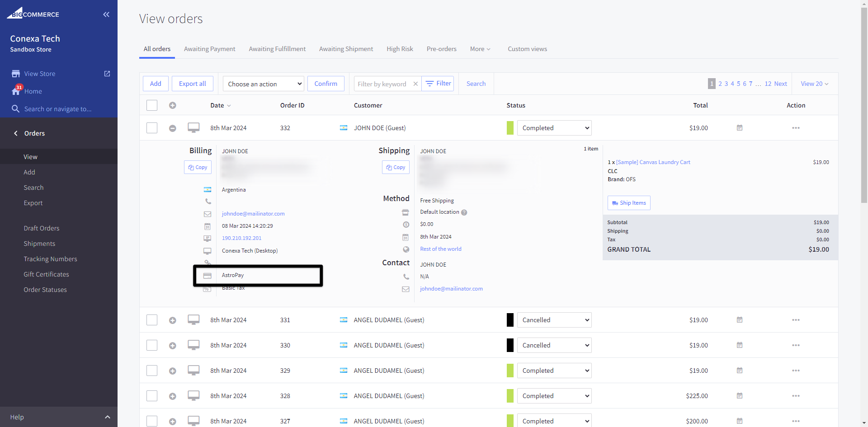
Task: Click Argentina flag icon beside JOHN DOE
Action: (344, 128)
